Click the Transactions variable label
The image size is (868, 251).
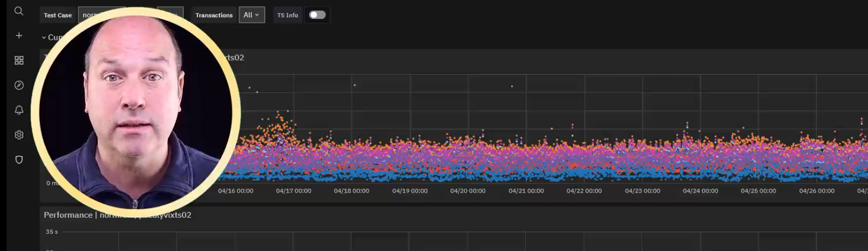[214, 15]
